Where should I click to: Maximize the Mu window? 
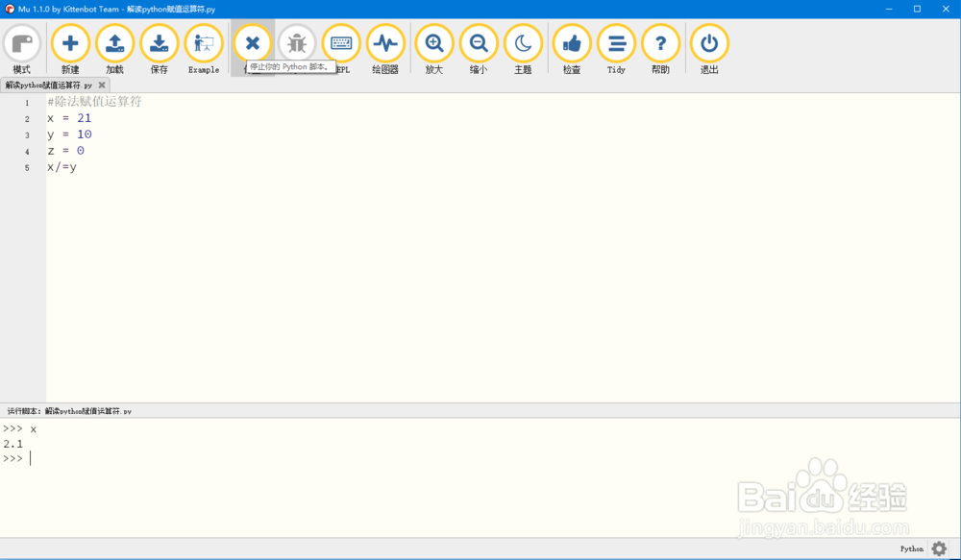(x=918, y=10)
